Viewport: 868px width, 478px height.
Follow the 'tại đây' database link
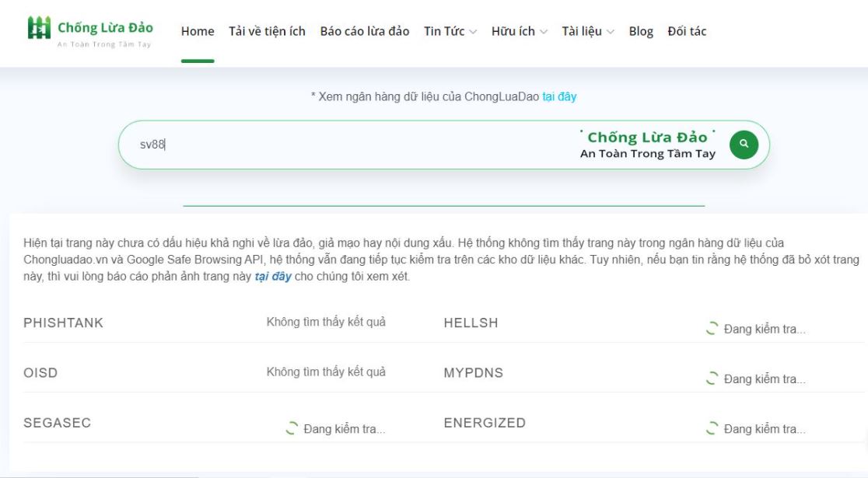(559, 97)
